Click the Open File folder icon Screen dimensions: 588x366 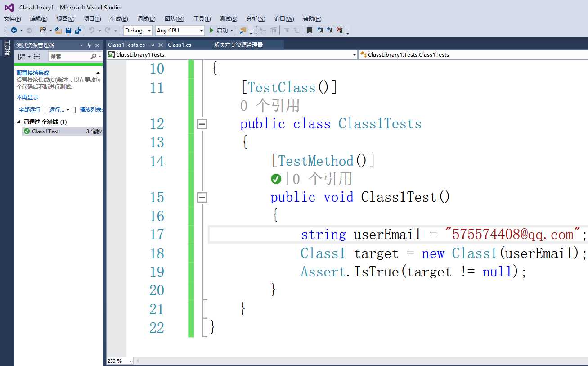pyautogui.click(x=58, y=30)
